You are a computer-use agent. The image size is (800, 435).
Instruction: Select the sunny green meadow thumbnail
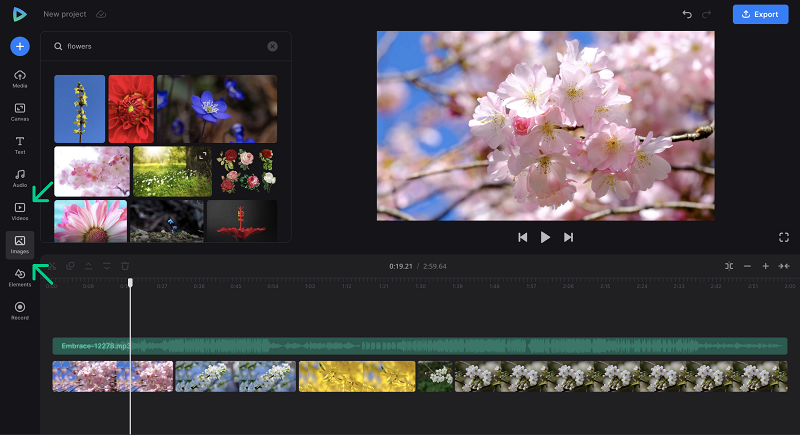click(x=172, y=171)
